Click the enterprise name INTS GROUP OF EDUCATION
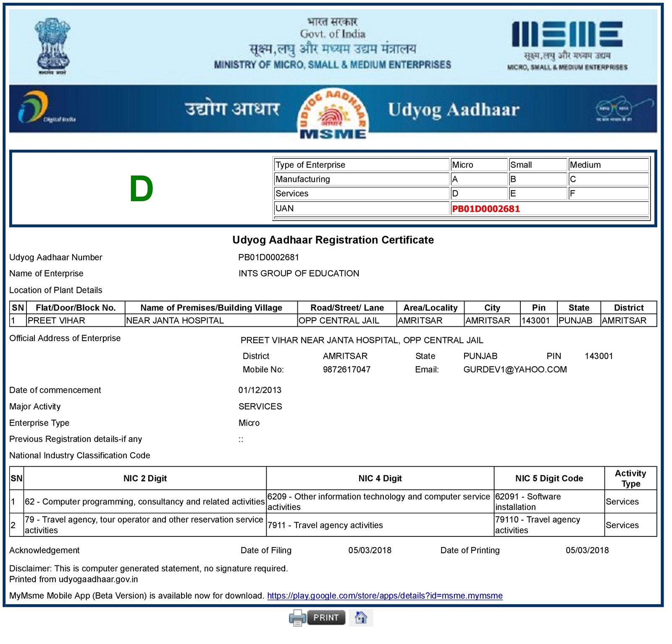 pyautogui.click(x=299, y=273)
